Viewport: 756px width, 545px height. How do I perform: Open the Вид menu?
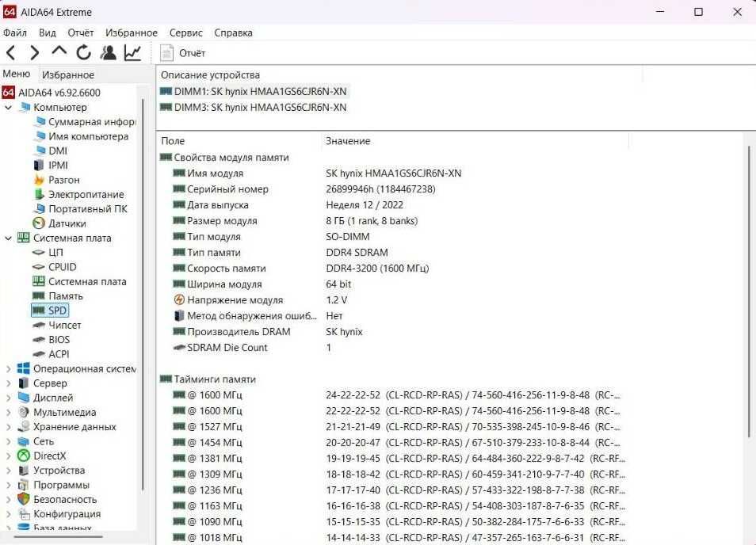coord(48,32)
